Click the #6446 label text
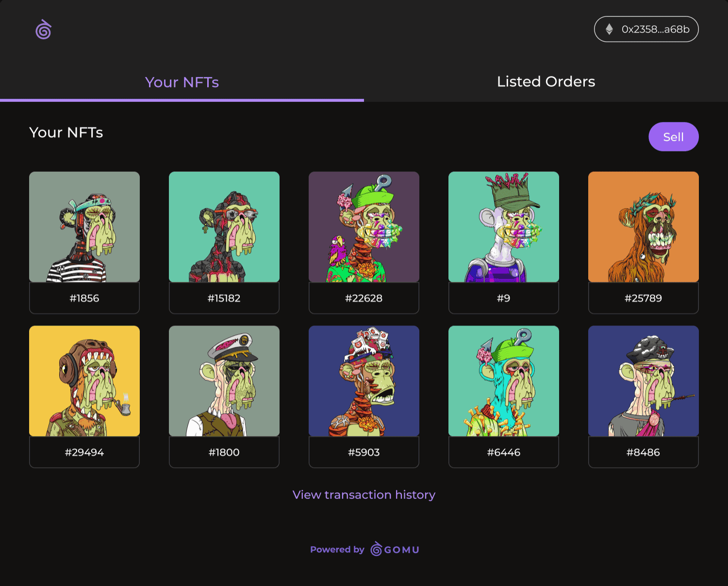 504,453
